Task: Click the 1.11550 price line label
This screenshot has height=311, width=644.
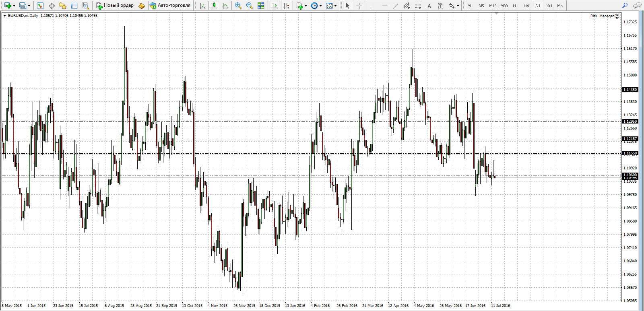Action: pos(630,153)
